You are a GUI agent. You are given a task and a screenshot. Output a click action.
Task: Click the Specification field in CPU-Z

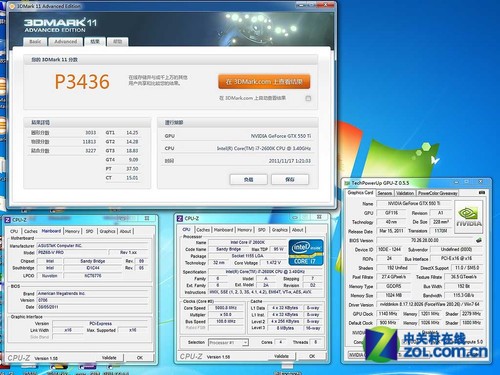[265, 272]
